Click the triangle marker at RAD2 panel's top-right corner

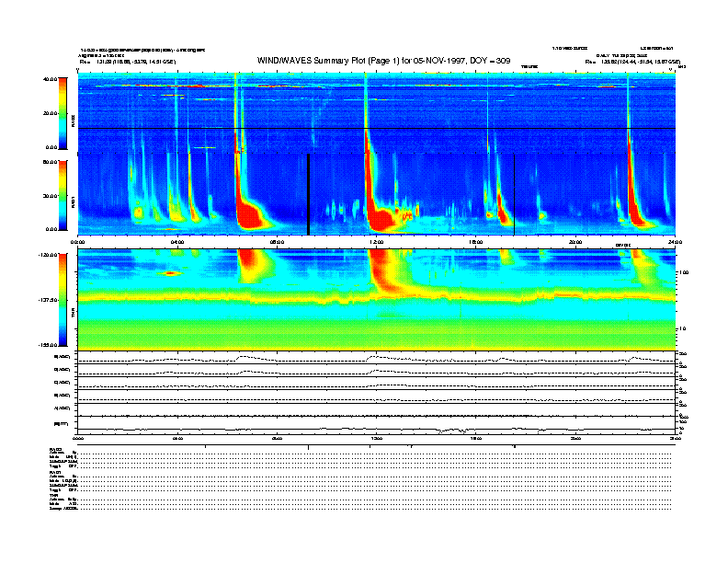click(x=670, y=69)
